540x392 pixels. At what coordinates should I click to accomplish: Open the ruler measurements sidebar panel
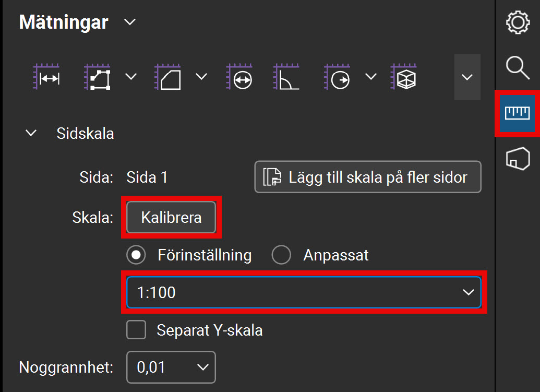click(518, 113)
